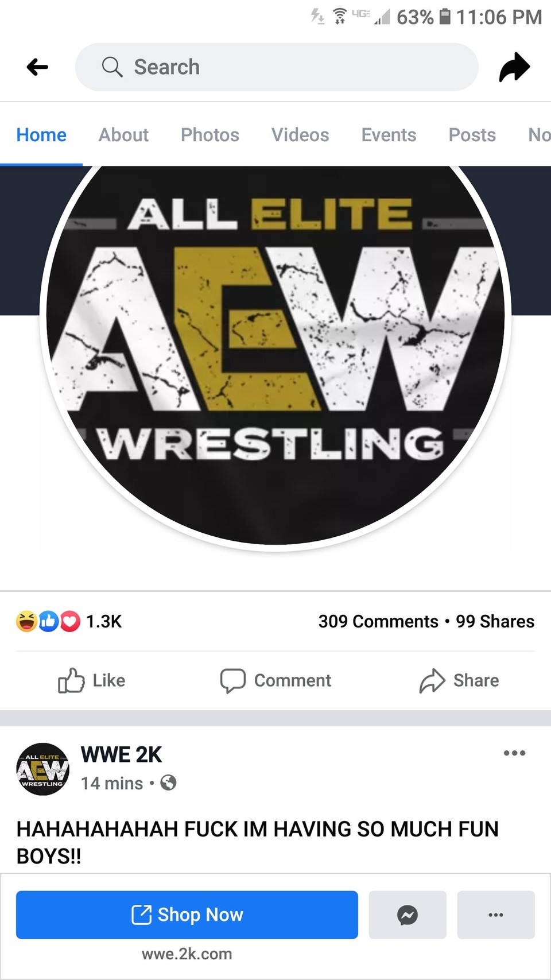Screen dimensions: 551x980
Task: Click the search magnifier icon
Action: click(112, 67)
